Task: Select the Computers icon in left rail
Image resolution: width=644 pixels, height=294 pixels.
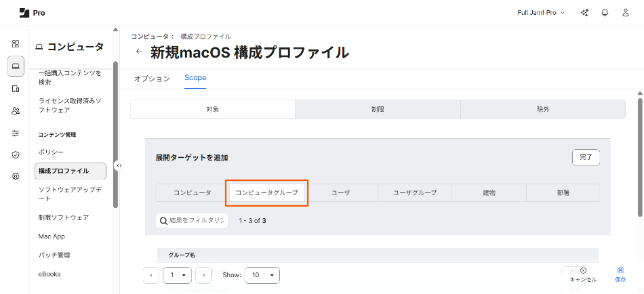Action: pos(16,66)
